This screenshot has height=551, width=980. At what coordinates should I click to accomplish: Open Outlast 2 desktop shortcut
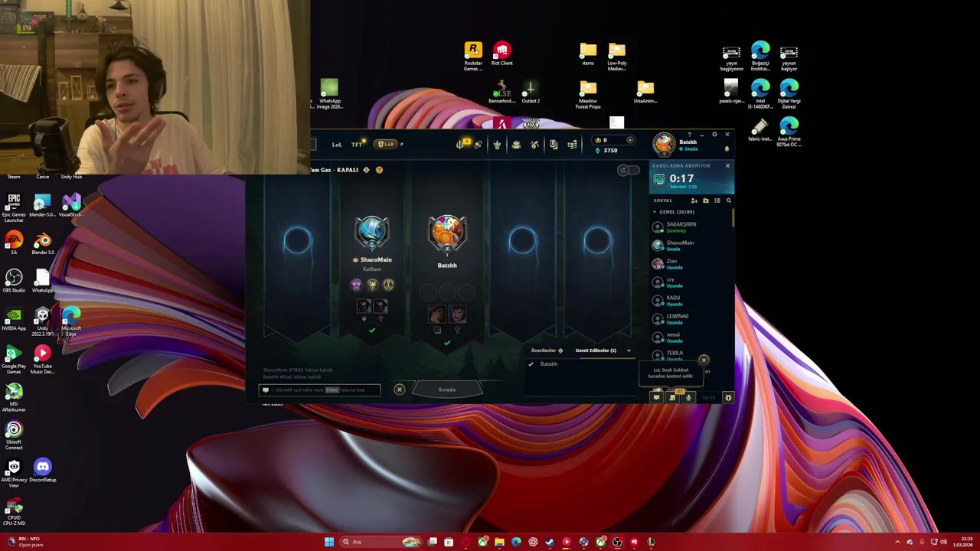click(531, 92)
